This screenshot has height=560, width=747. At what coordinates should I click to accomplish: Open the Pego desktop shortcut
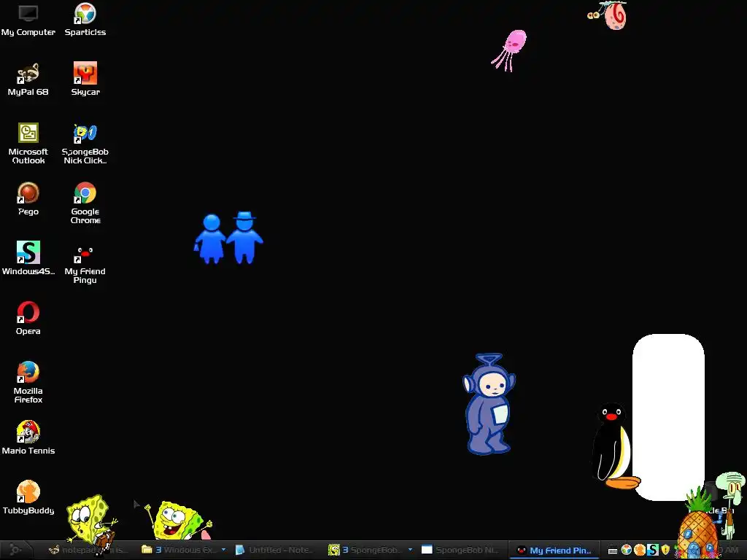(x=28, y=199)
